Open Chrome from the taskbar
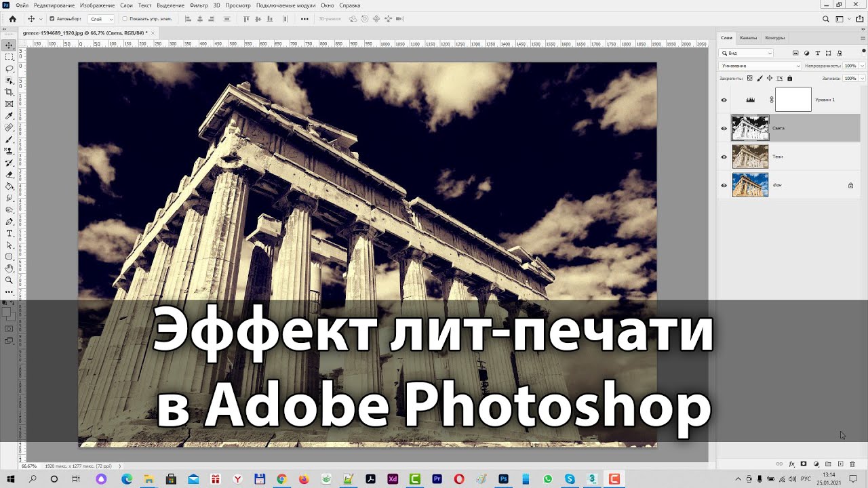The height and width of the screenshot is (488, 868). click(x=281, y=479)
